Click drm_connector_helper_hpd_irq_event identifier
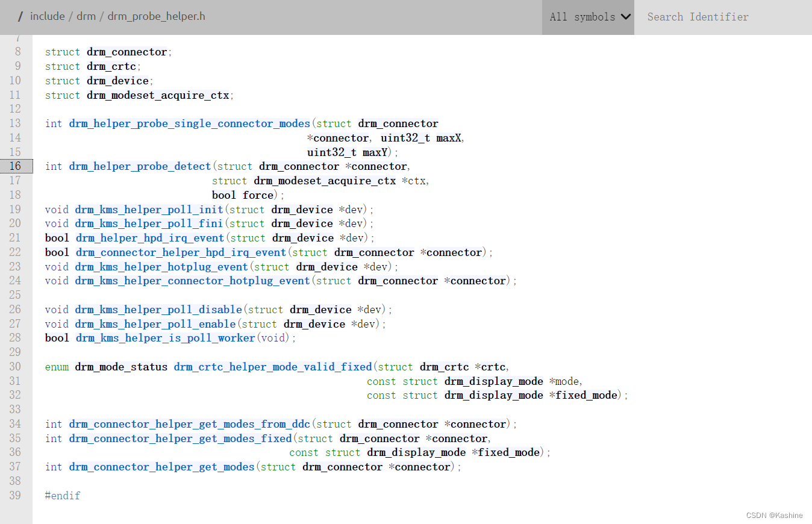This screenshot has height=524, width=812. tap(181, 252)
